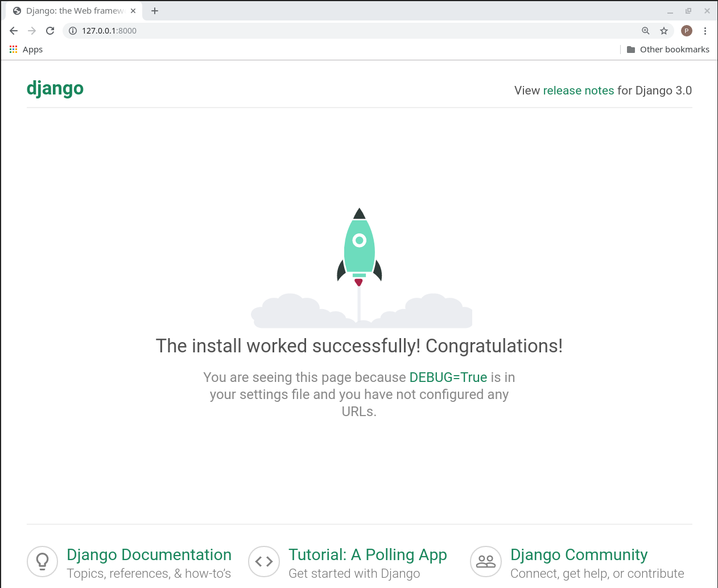
Task: Click 'Get started with Django' text
Action: click(354, 573)
